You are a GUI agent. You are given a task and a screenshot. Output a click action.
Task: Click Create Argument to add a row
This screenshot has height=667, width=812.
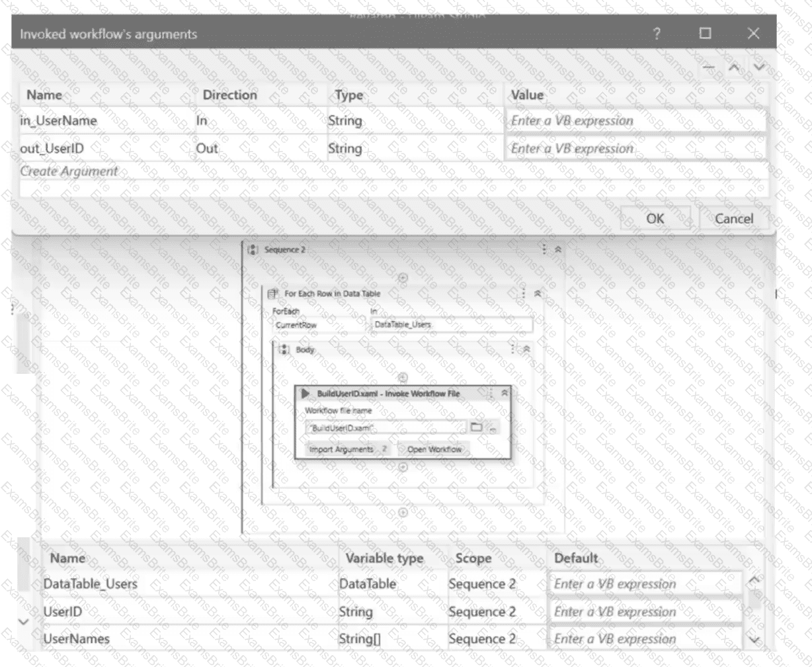point(69,171)
